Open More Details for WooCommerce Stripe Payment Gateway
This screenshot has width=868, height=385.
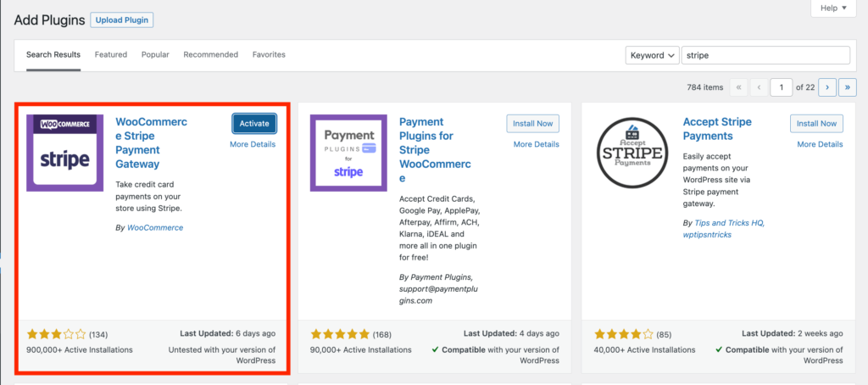pyautogui.click(x=253, y=144)
